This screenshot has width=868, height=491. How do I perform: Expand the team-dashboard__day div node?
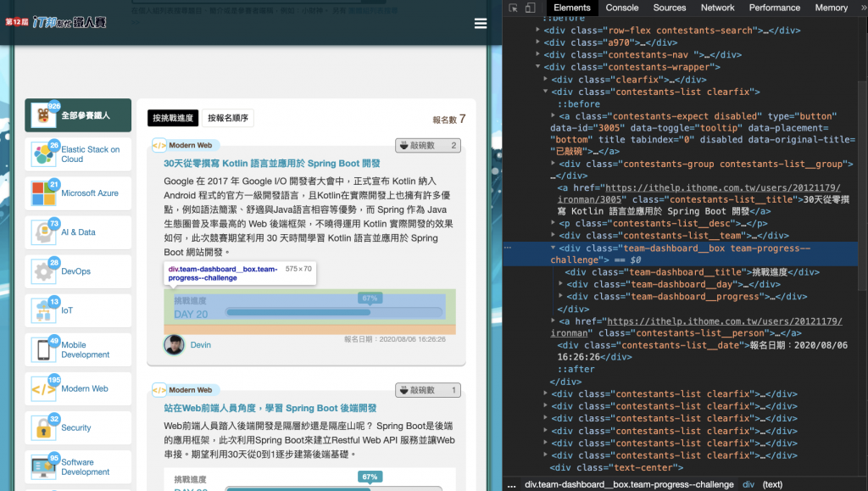coord(561,284)
